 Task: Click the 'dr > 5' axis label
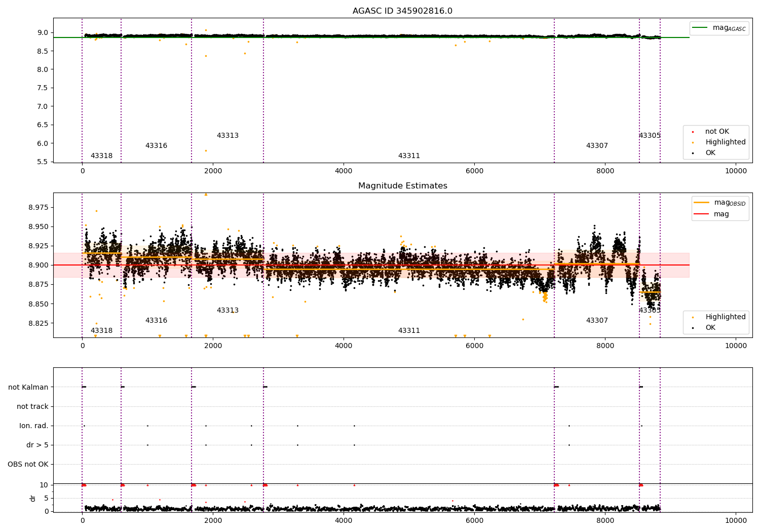tap(37, 445)
